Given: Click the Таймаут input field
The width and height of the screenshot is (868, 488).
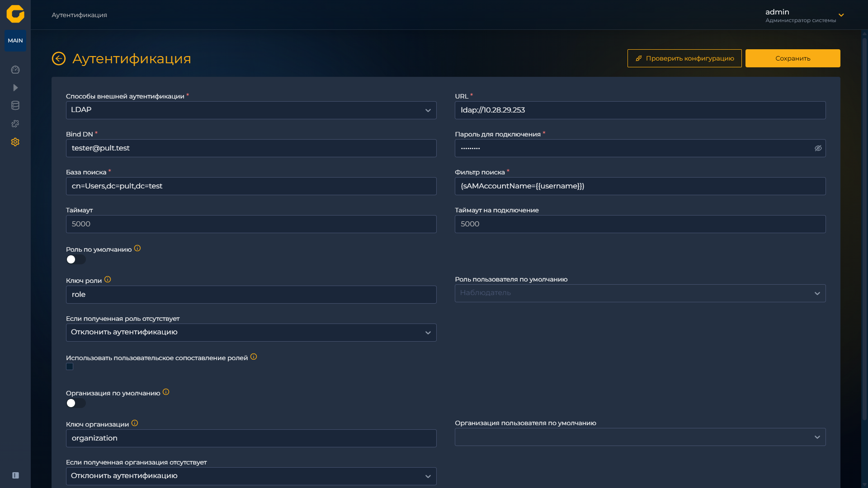Looking at the screenshot, I should coord(251,224).
